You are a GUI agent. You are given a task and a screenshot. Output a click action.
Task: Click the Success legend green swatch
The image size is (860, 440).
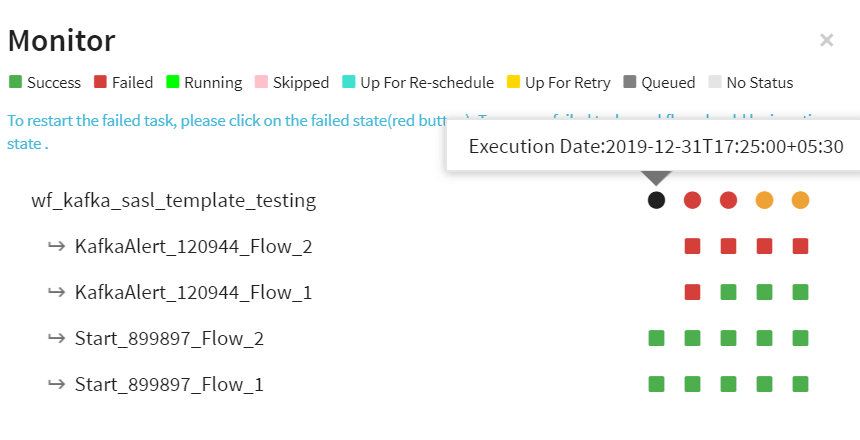[15, 82]
